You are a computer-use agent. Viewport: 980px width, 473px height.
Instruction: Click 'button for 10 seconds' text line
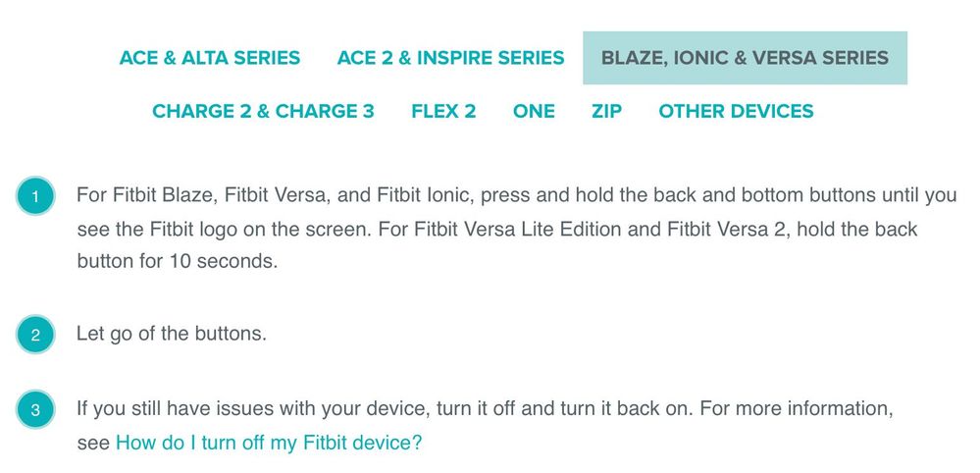point(177,261)
